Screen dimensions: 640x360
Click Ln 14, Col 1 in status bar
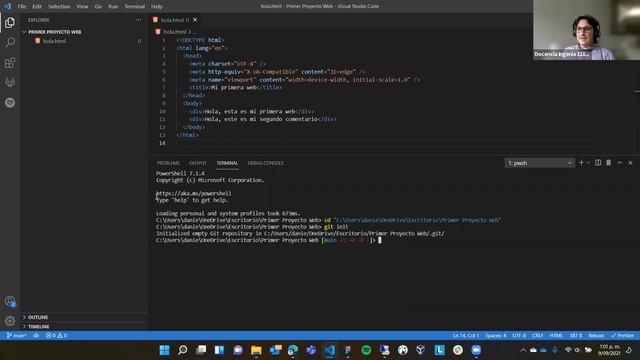[x=466, y=336]
